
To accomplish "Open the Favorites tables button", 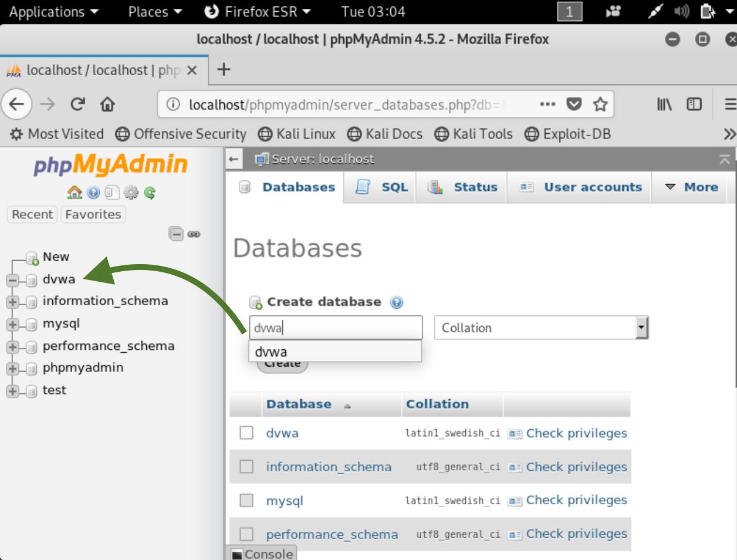I will pyautogui.click(x=93, y=214).
